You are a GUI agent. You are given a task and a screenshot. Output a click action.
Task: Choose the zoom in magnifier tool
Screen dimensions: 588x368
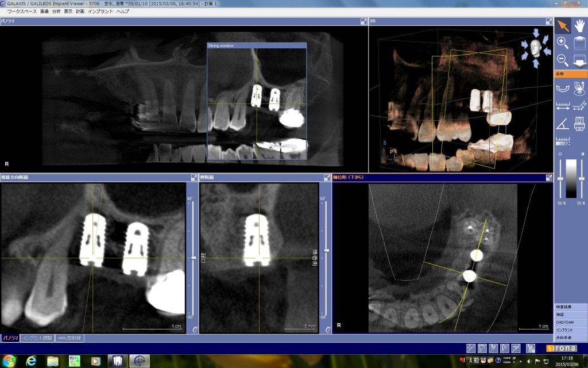point(563,43)
